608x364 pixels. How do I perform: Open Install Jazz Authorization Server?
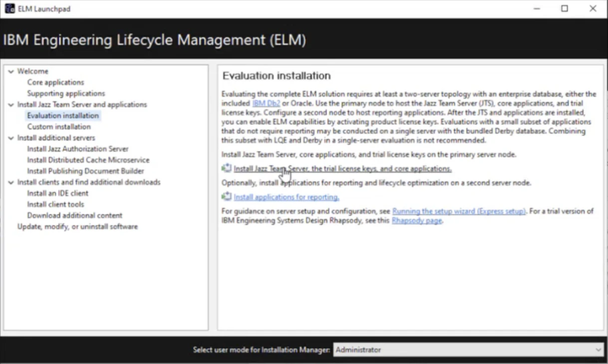coord(78,149)
